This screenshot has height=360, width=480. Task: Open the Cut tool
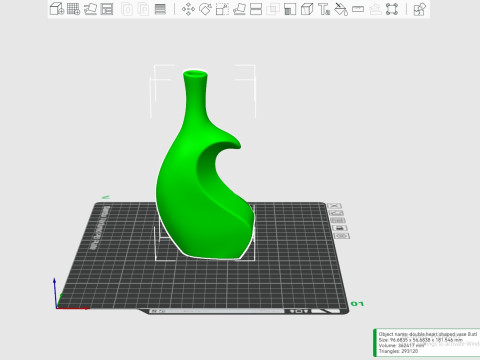[x=256, y=9]
